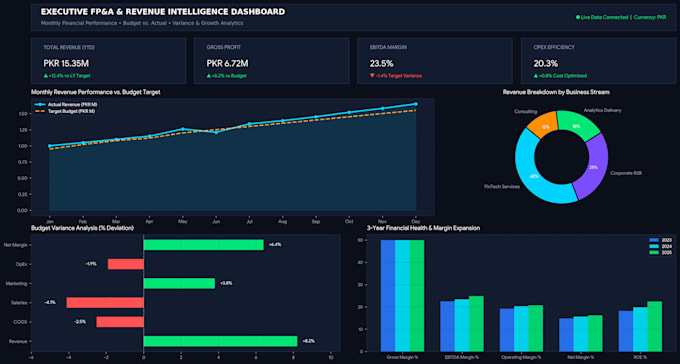Click the Target Budget dashed legend marker
The image size is (680, 364).
[41, 111]
